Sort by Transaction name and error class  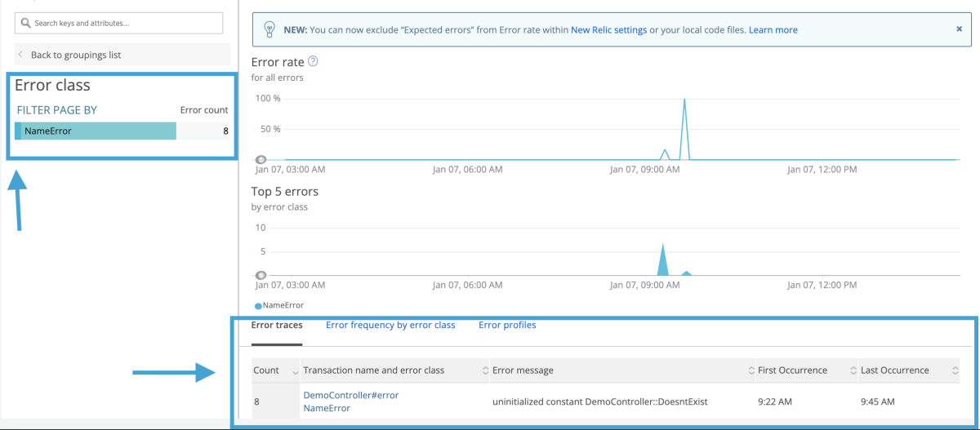pyautogui.click(x=485, y=370)
